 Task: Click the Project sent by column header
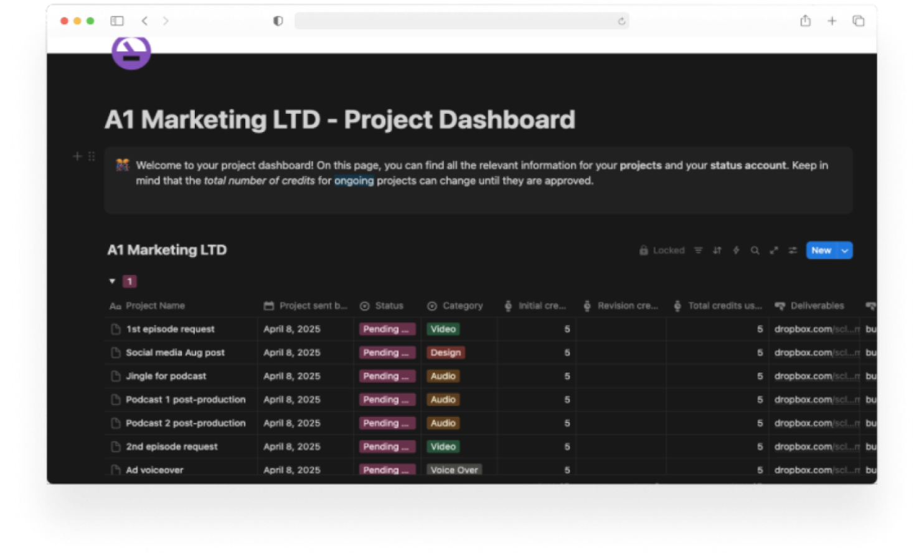click(x=306, y=306)
